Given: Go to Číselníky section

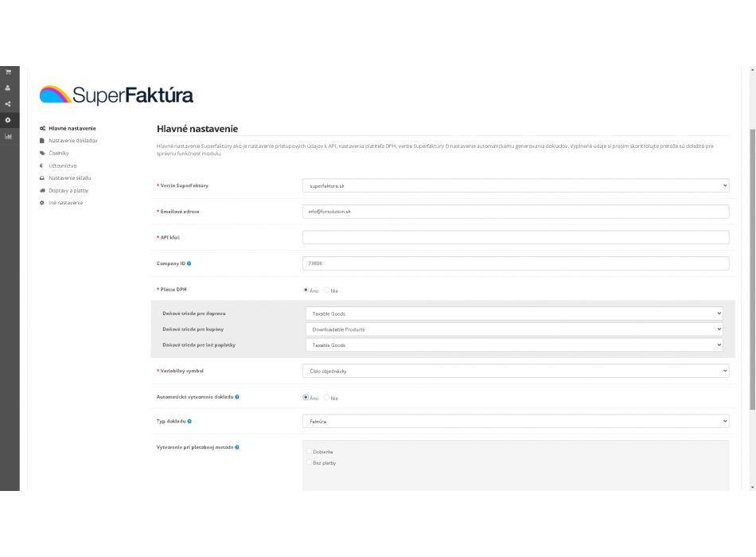Looking at the screenshot, I should coord(59,154).
